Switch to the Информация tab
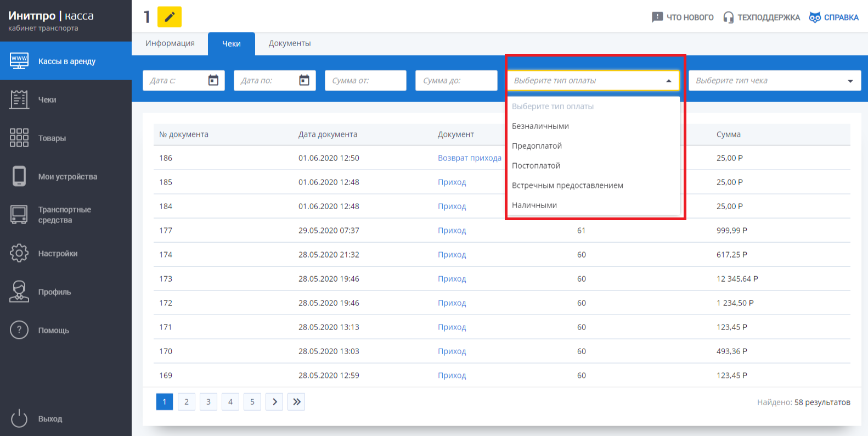 coord(170,43)
